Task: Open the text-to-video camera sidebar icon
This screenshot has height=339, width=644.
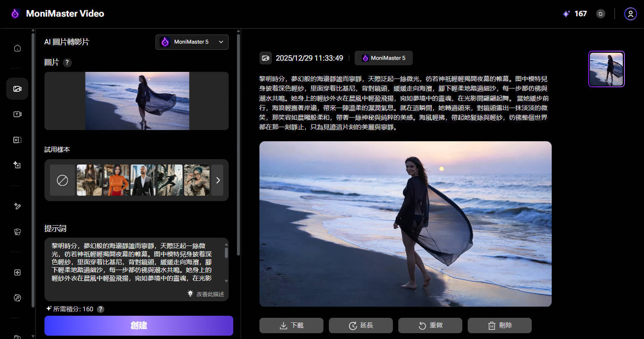Action: [17, 114]
